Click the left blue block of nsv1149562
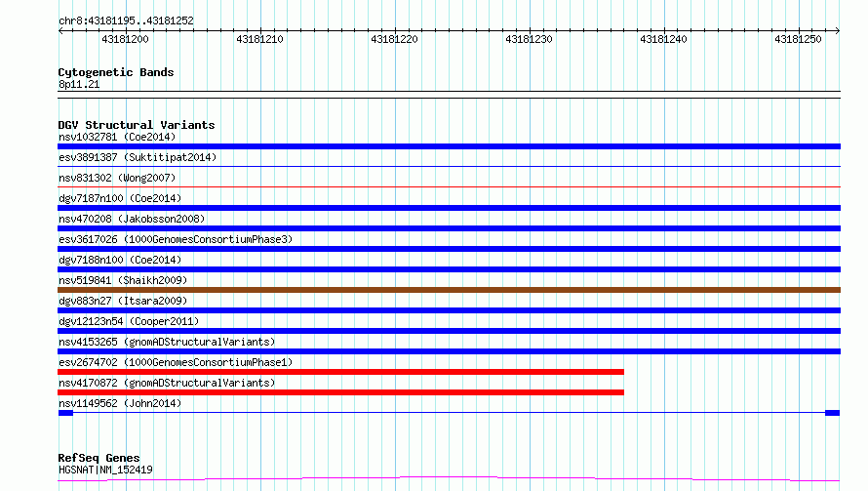 coord(65,413)
